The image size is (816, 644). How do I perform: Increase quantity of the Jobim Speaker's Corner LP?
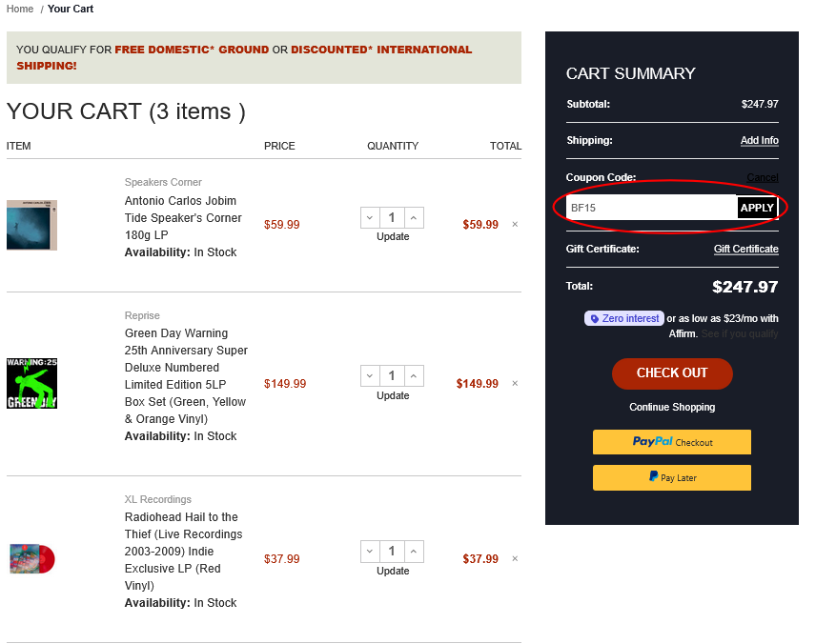coord(413,217)
